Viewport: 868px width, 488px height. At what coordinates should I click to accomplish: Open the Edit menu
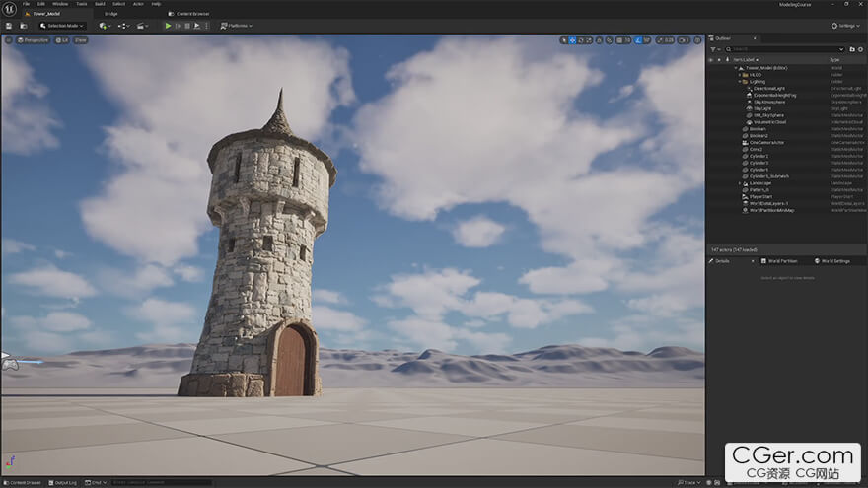tap(41, 4)
